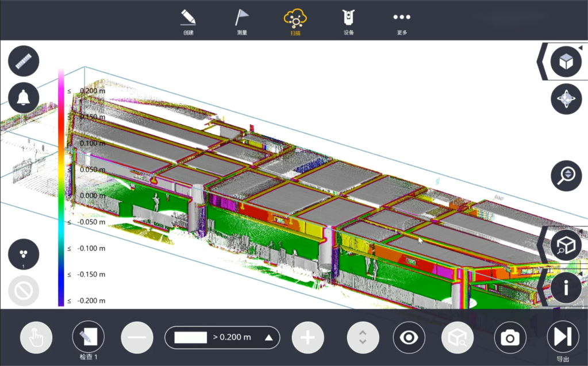The height and width of the screenshot is (366, 588).
Task: Click the -0.050 m legend label
Action: click(x=91, y=222)
